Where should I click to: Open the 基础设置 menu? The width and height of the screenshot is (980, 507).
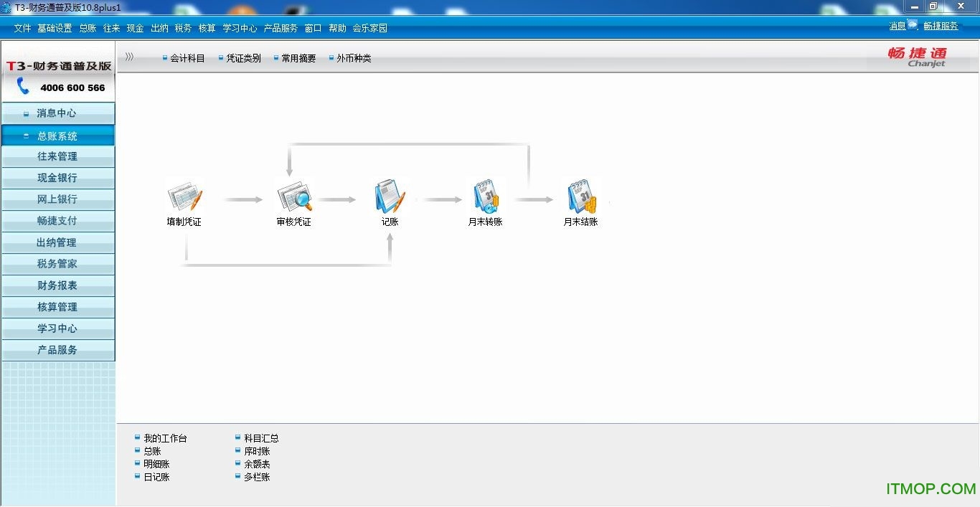point(55,28)
